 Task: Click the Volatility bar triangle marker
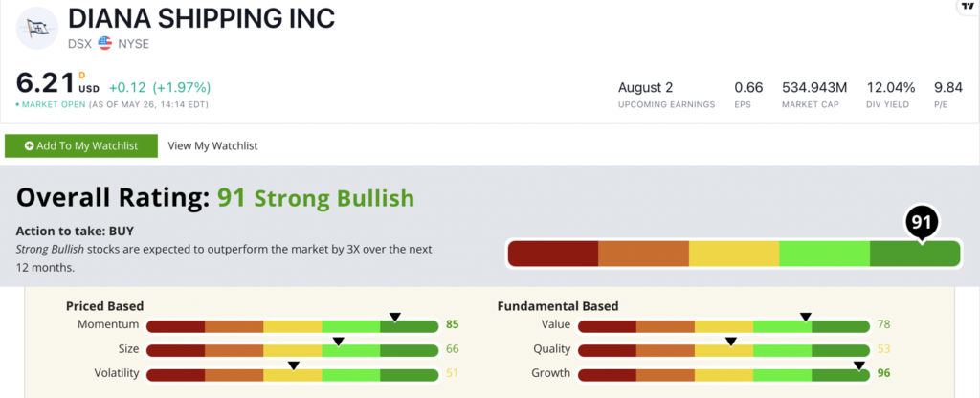(x=293, y=365)
